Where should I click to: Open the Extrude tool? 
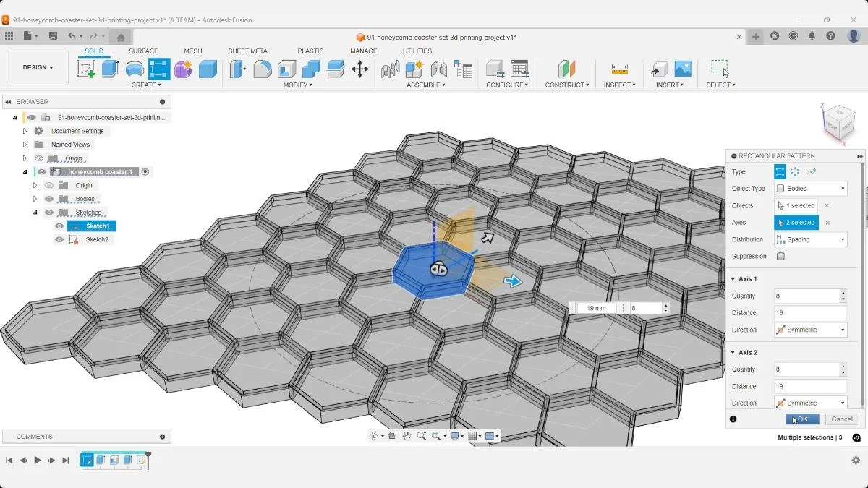coord(109,68)
